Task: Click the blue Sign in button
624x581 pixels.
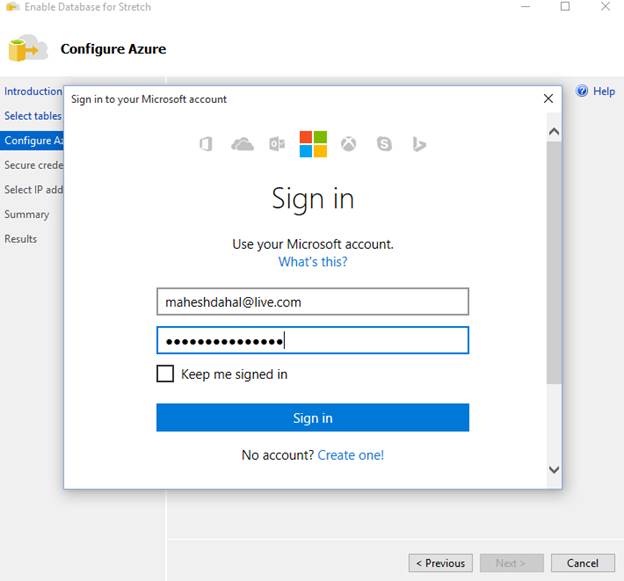Action: click(x=313, y=418)
